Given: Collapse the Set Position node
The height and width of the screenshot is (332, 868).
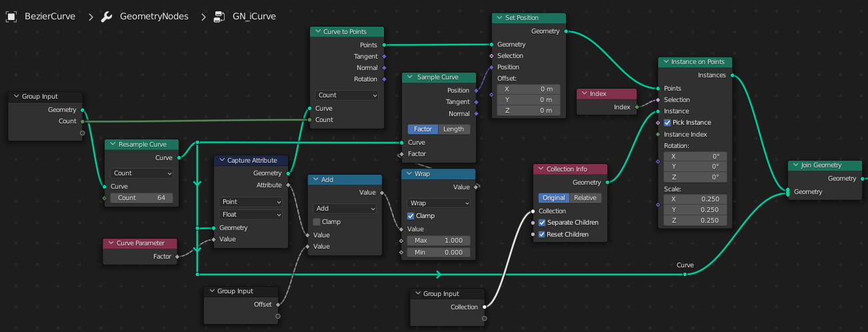Looking at the screenshot, I should [x=499, y=18].
